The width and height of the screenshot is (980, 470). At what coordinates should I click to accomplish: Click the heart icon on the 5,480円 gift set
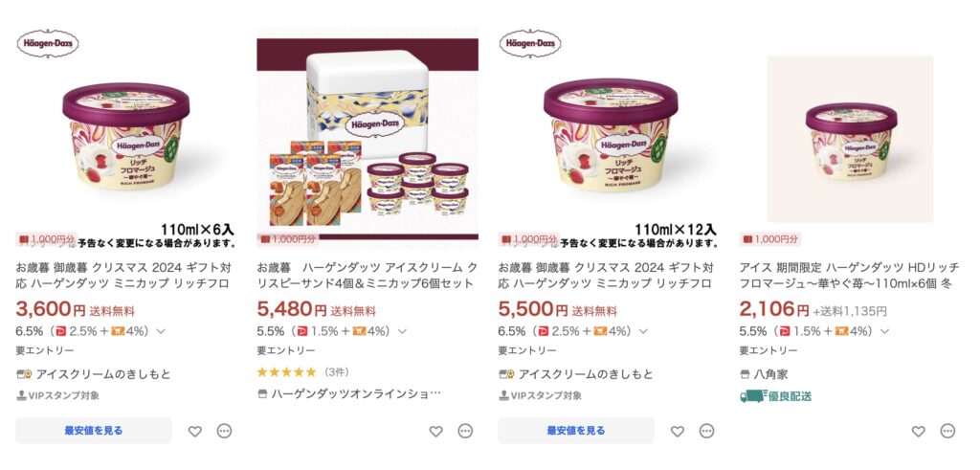click(436, 432)
